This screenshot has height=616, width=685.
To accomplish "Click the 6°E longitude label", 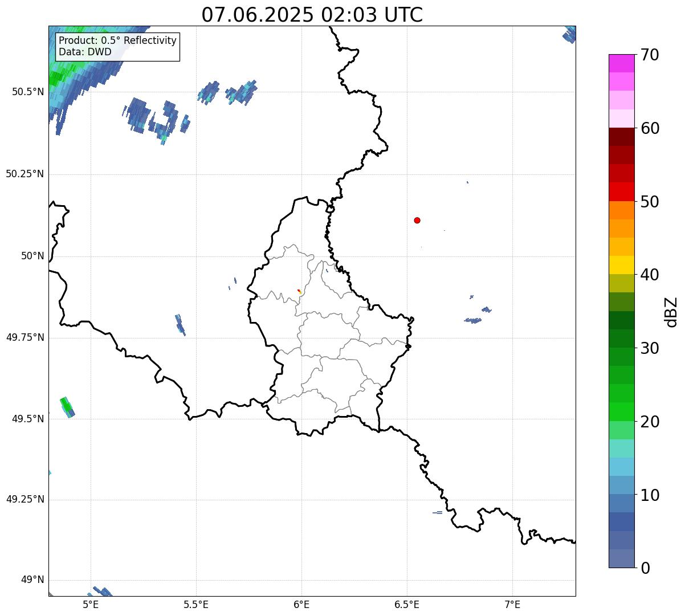I will pos(301,605).
